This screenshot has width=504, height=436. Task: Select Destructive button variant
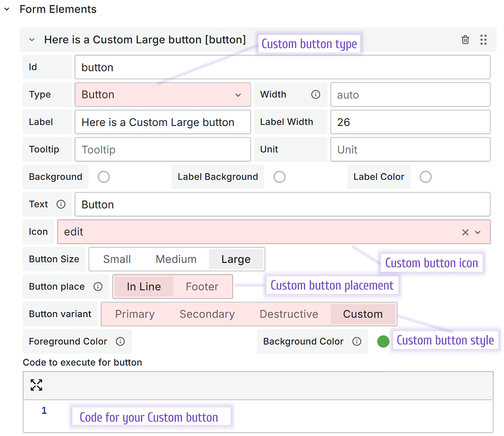point(289,314)
